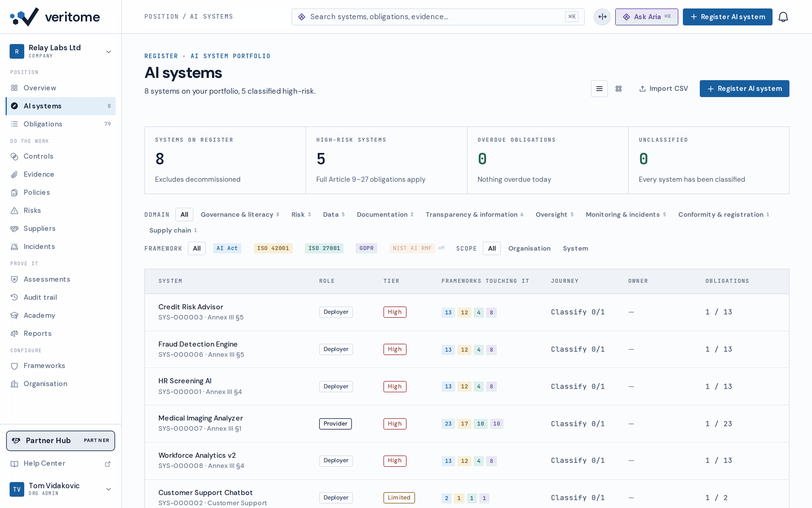Open the notifications bell

pos(783,17)
